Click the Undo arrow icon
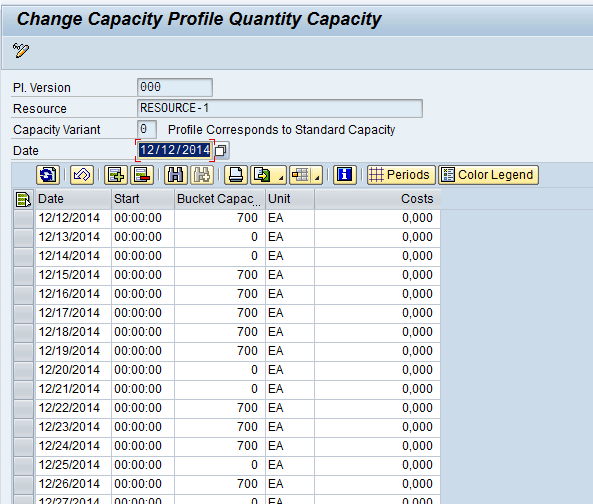593x504 pixels. point(82,175)
